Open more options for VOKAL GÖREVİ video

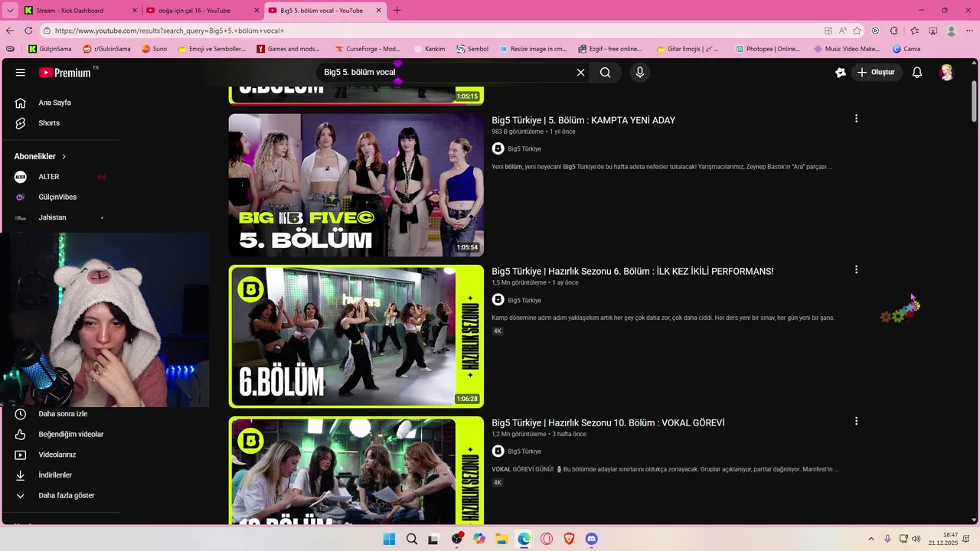856,421
